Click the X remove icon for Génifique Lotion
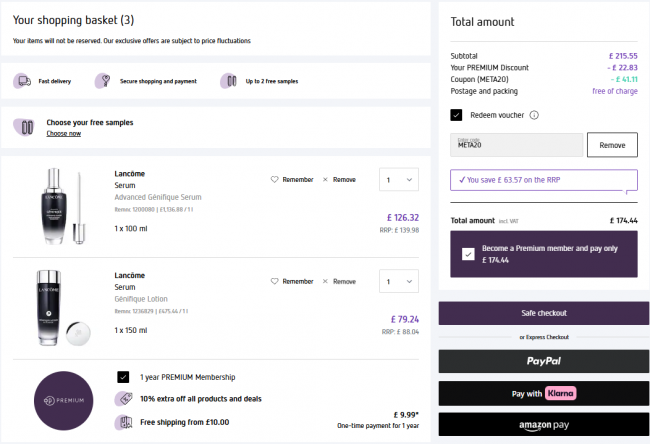 coord(325,281)
